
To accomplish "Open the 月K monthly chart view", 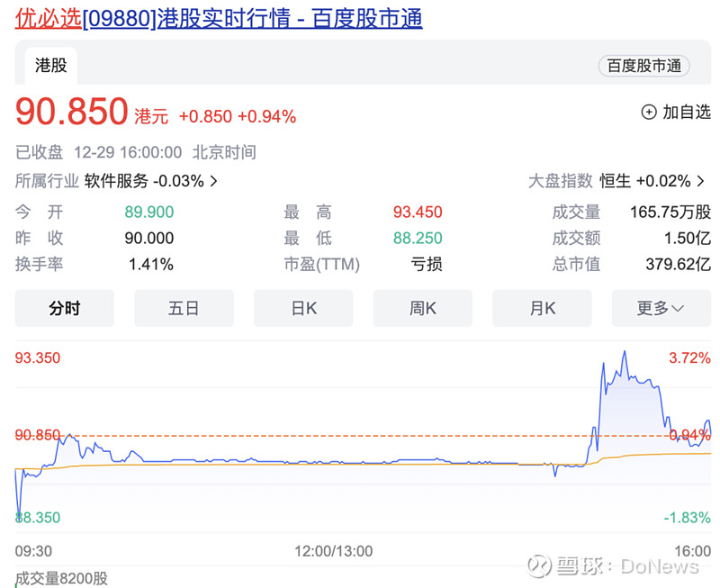I will (542, 307).
